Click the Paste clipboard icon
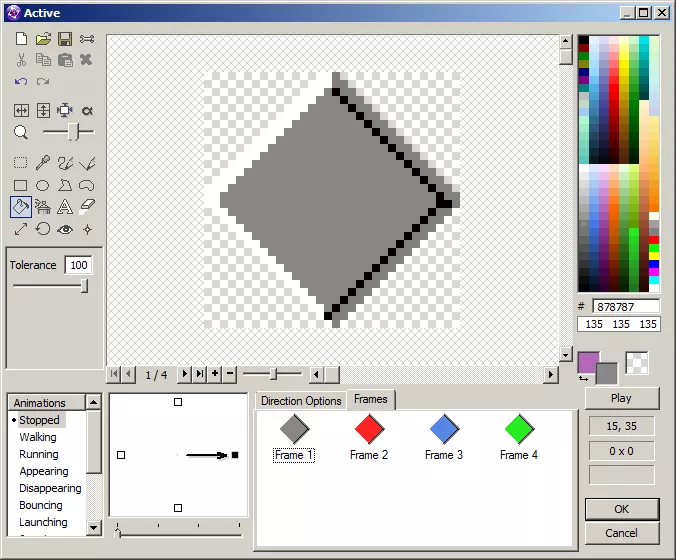The image size is (676, 560). [x=65, y=60]
